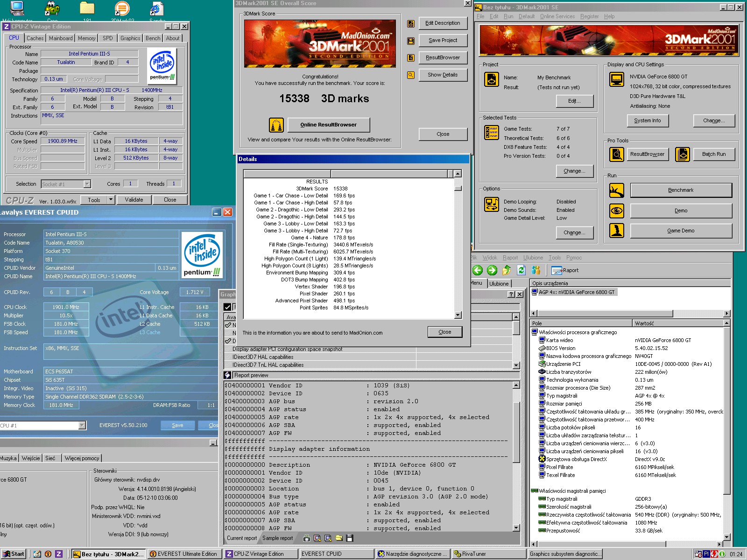This screenshot has width=747, height=560.
Task: Click the Online ResultBrowser yellow icon
Action: 276,125
